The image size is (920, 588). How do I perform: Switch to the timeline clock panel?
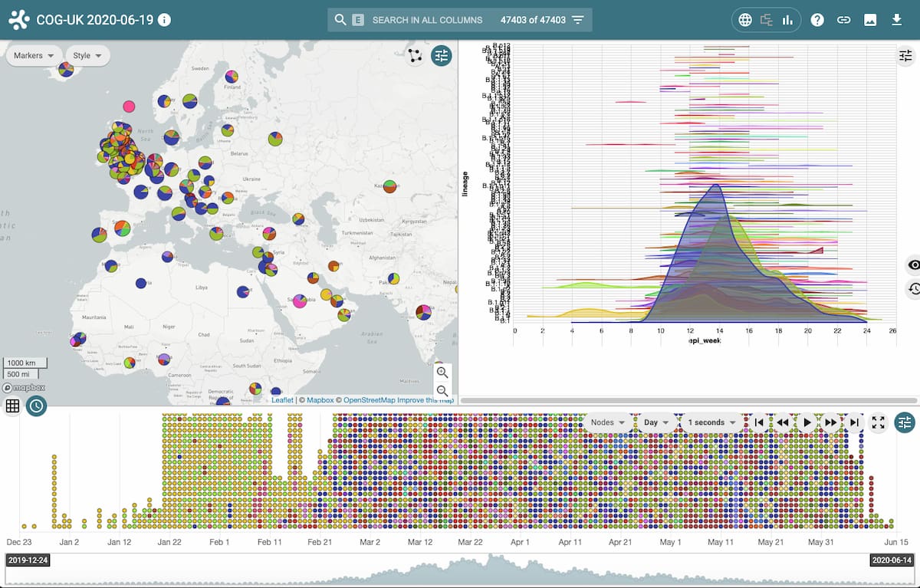point(36,406)
